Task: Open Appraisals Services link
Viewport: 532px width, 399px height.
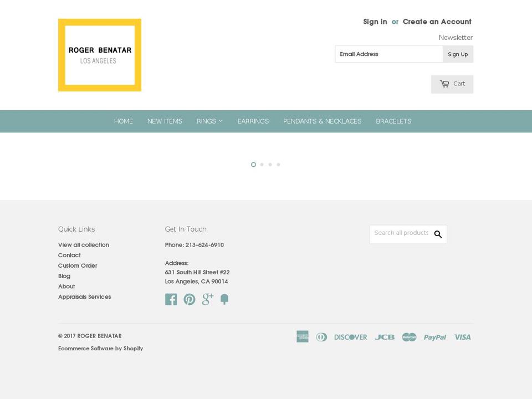Action: [84, 296]
